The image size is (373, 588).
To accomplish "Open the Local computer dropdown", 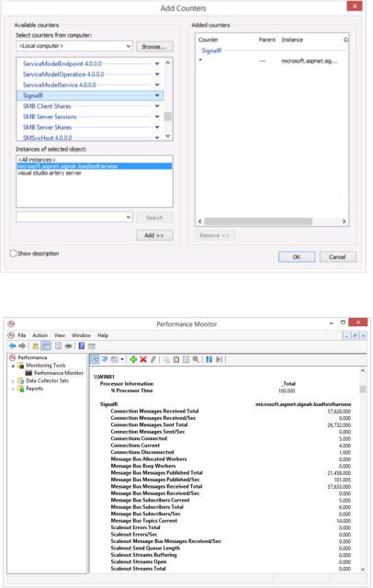I will pyautogui.click(x=129, y=46).
